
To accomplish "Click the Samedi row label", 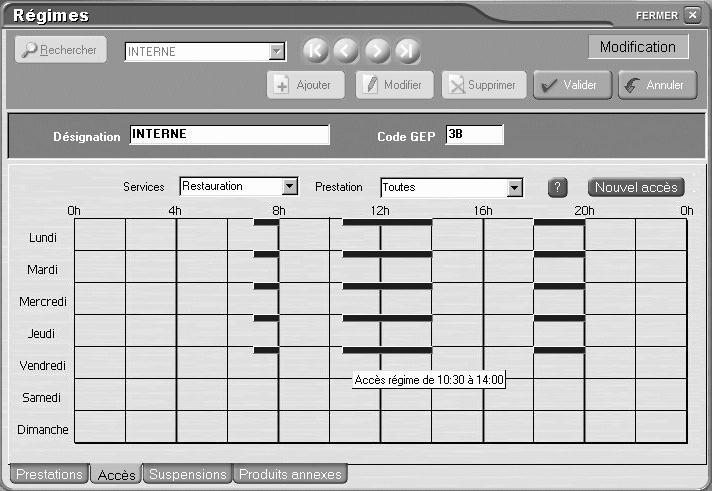I will [x=41, y=397].
